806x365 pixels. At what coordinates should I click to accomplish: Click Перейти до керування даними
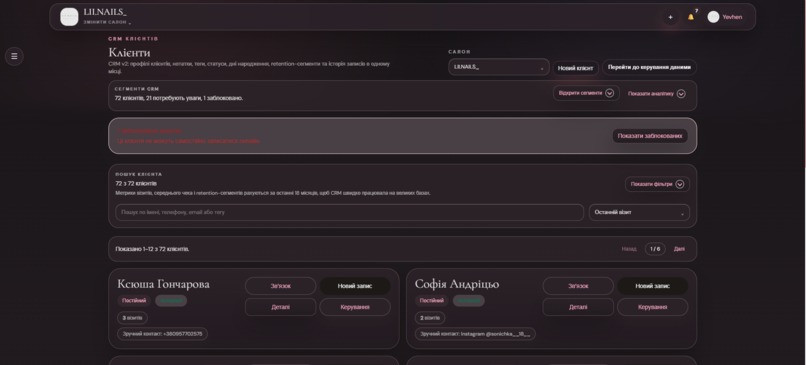tap(649, 67)
